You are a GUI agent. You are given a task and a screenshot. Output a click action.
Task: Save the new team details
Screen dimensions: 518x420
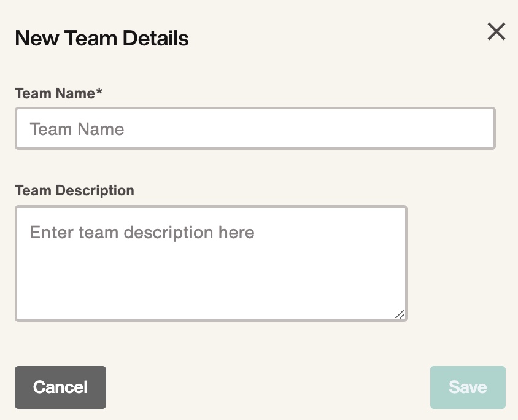(x=468, y=387)
